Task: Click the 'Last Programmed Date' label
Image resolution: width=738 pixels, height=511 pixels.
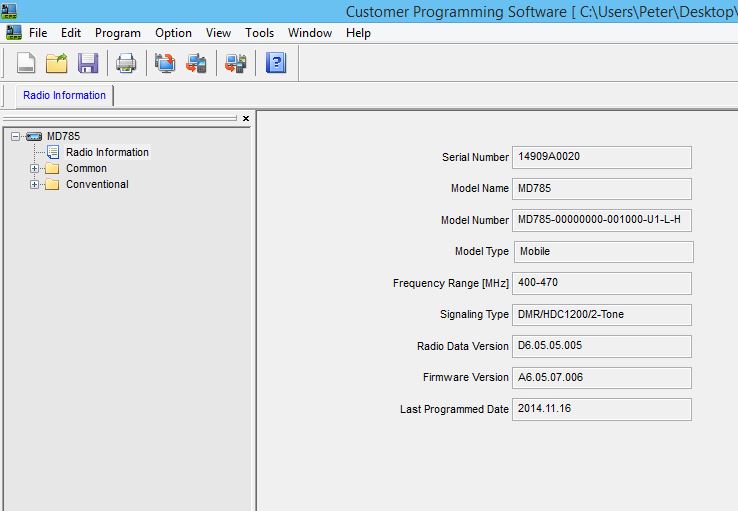Action: 454,409
